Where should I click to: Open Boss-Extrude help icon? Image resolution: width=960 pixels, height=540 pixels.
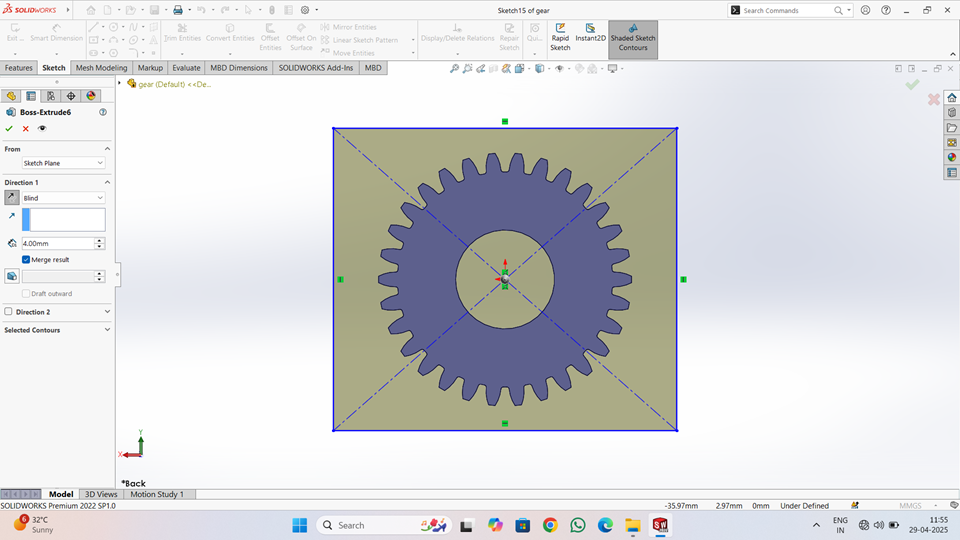[x=103, y=112]
